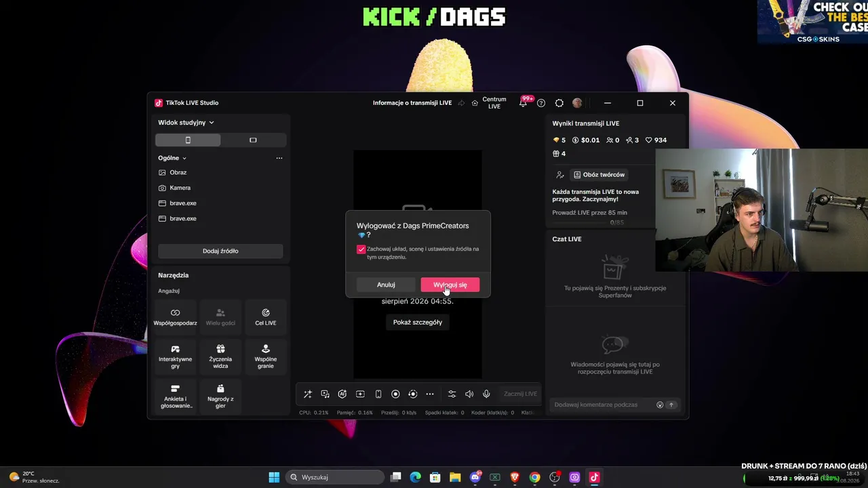This screenshot has height=488, width=868.
Task: Click the add screen overlay icon
Action: (360, 394)
